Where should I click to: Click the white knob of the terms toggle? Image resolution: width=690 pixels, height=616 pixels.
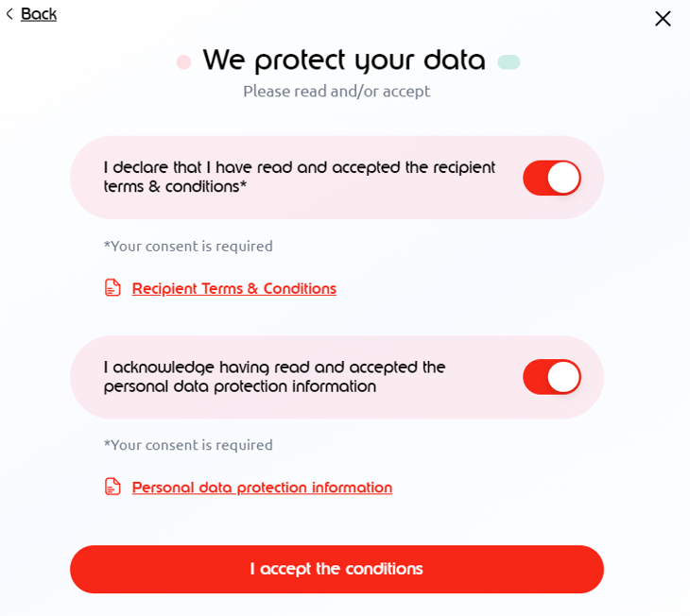click(563, 178)
